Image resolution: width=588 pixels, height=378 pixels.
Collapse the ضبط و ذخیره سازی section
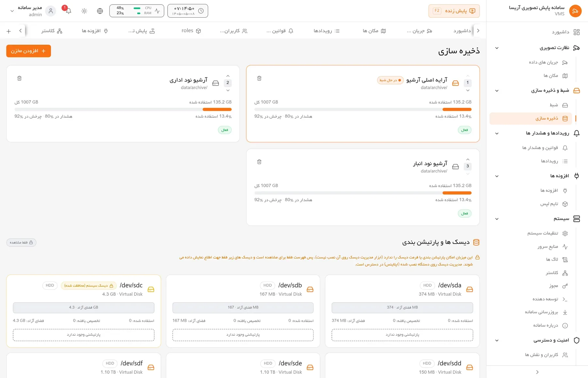[x=497, y=90]
